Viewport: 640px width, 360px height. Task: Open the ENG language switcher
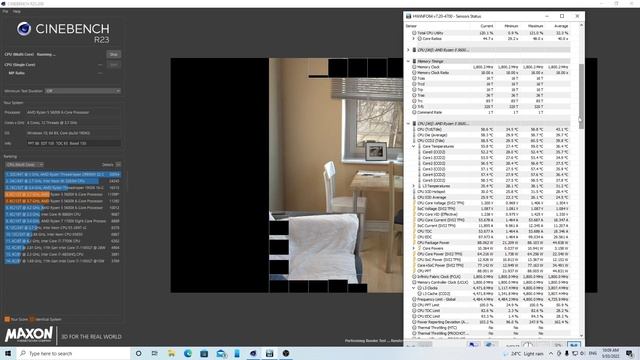(x=593, y=353)
